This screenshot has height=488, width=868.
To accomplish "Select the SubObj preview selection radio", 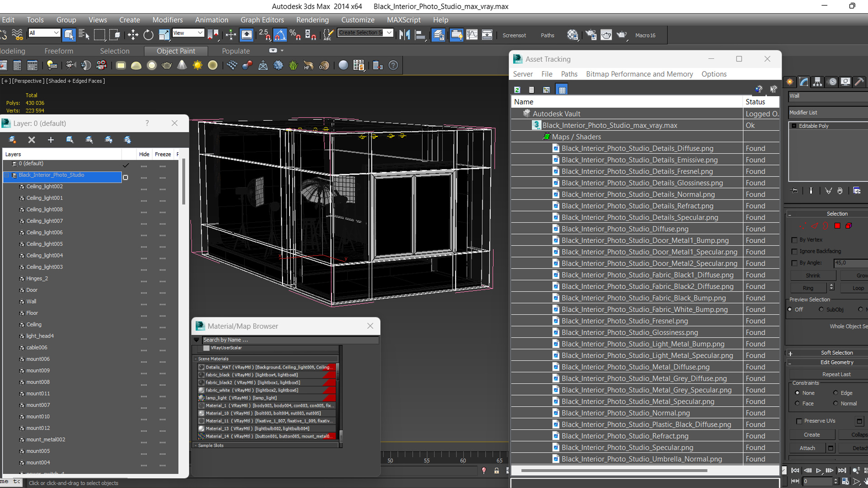I will [x=821, y=310].
